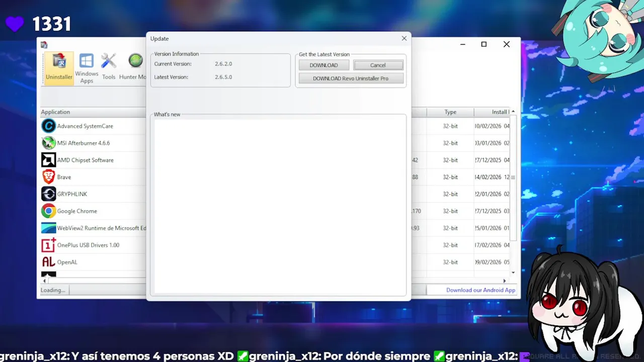Select the AMD Chipset Software row text
Image resolution: width=644 pixels, height=362 pixels.
85,160
